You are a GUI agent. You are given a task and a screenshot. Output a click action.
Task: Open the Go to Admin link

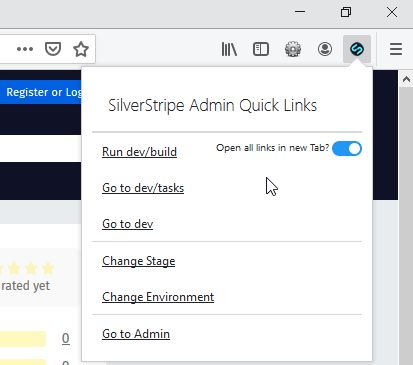136,334
